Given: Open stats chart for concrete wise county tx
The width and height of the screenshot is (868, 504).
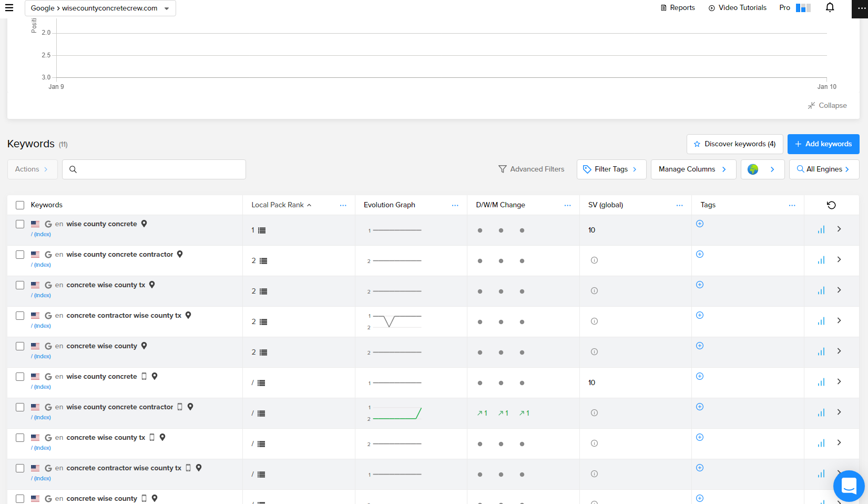Looking at the screenshot, I should point(821,290).
